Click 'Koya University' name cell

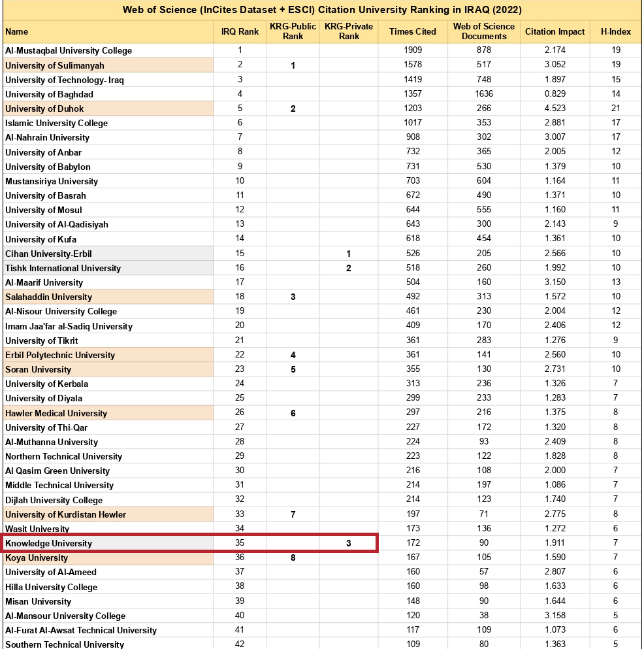(108, 558)
